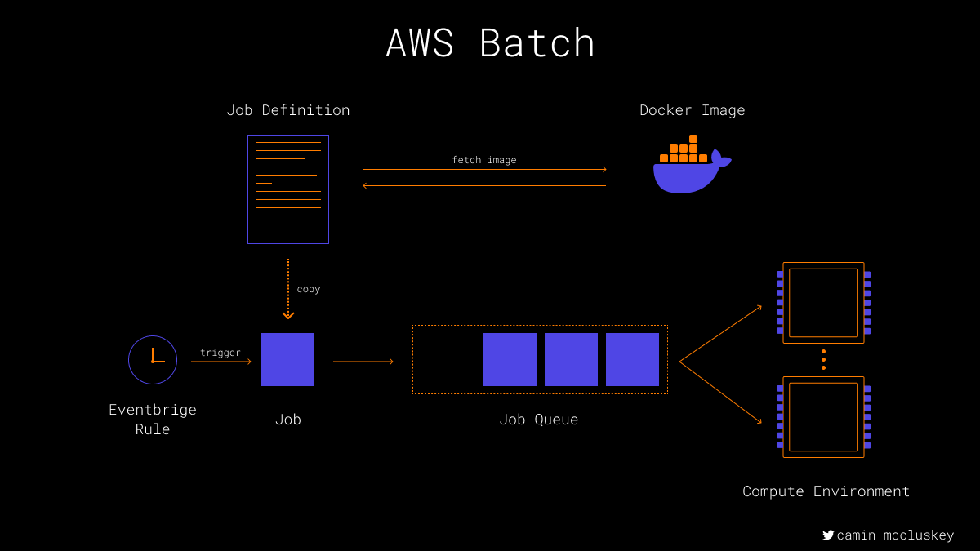Click the upper compute chip icon
Image resolution: width=980 pixels, height=551 pixels.
click(x=823, y=303)
